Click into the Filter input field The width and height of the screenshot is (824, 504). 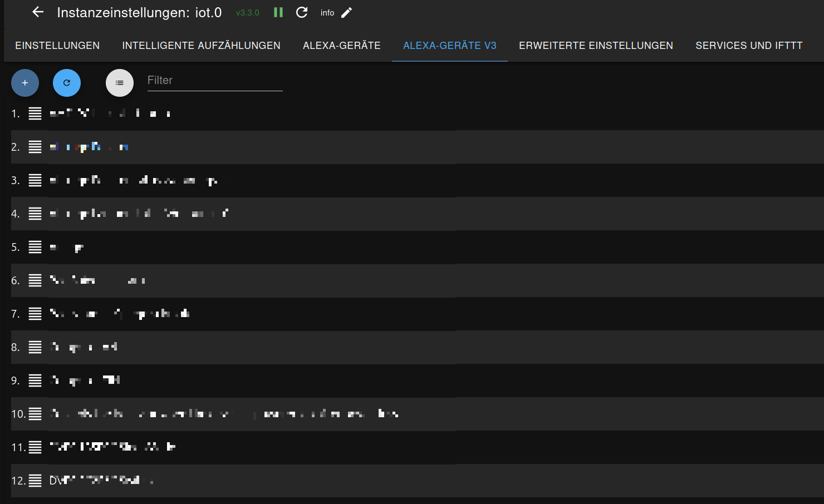click(215, 80)
